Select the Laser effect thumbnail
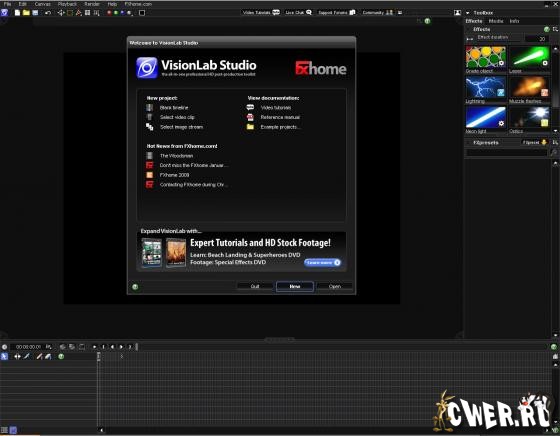Viewport: 560px width, 436px height. click(x=529, y=57)
